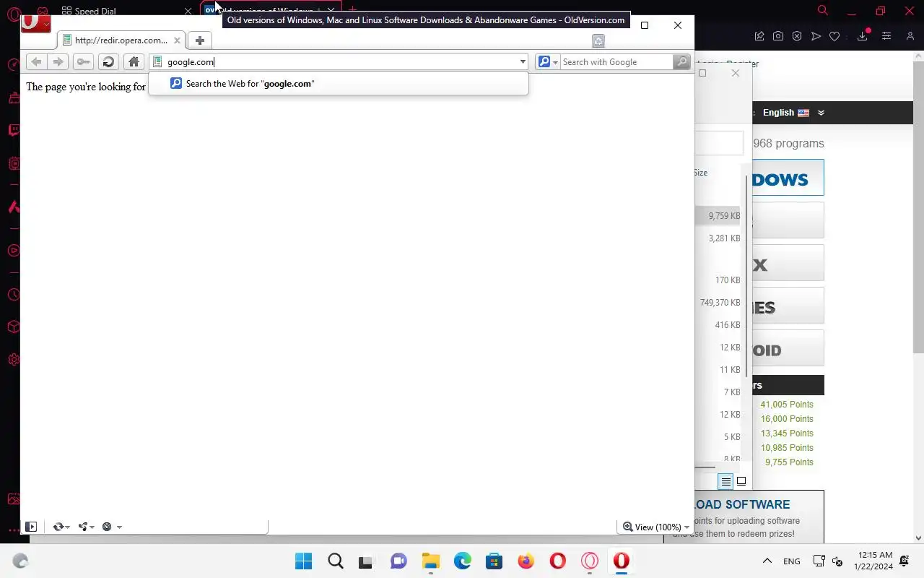Open the English language dropdown
Viewport: 924px width, 578px height.
pos(793,113)
